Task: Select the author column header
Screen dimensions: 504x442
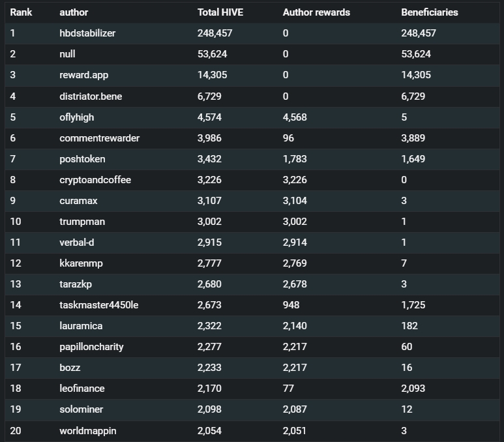Action: [x=74, y=12]
